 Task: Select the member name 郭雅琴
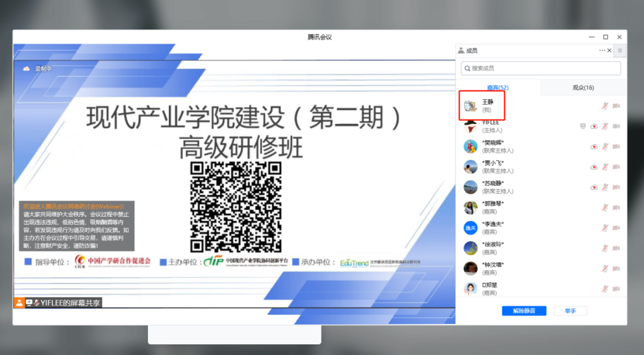coord(493,204)
